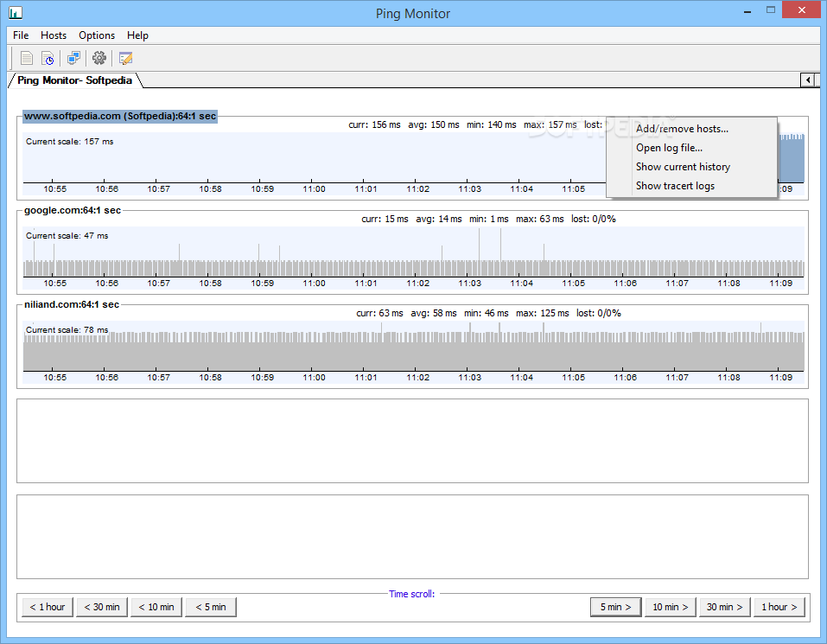Maximize the Ping Monitor window
Viewport: 827px width, 644px height.
click(x=771, y=10)
